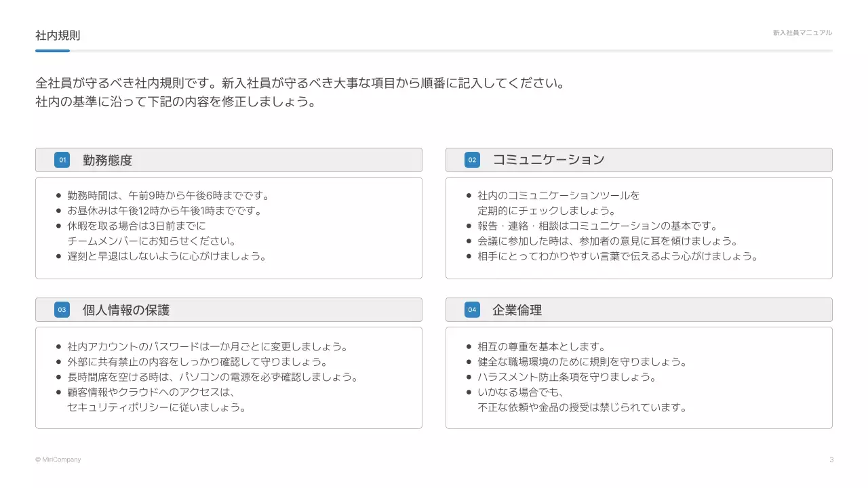
Task: Select the password change bullet mentioning パスワード
Action: coord(208,347)
